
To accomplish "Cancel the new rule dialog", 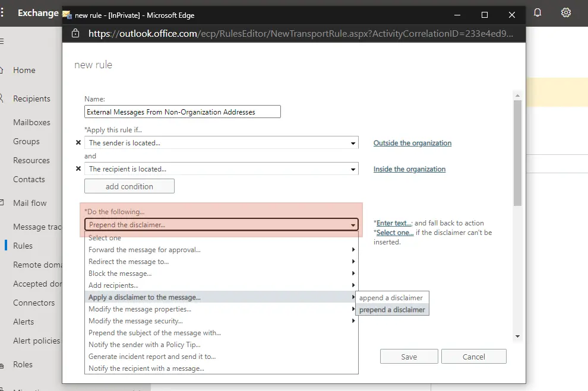I will tap(473, 357).
